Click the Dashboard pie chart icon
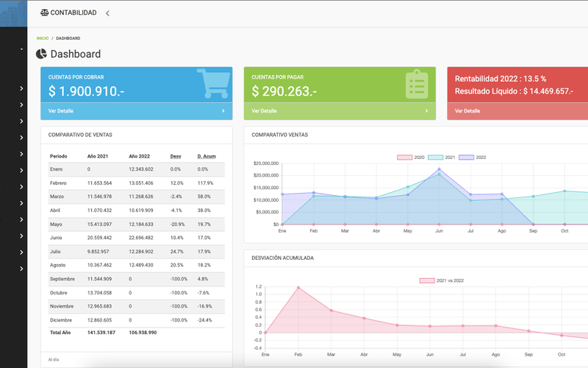588x368 pixels. pyautogui.click(x=41, y=54)
